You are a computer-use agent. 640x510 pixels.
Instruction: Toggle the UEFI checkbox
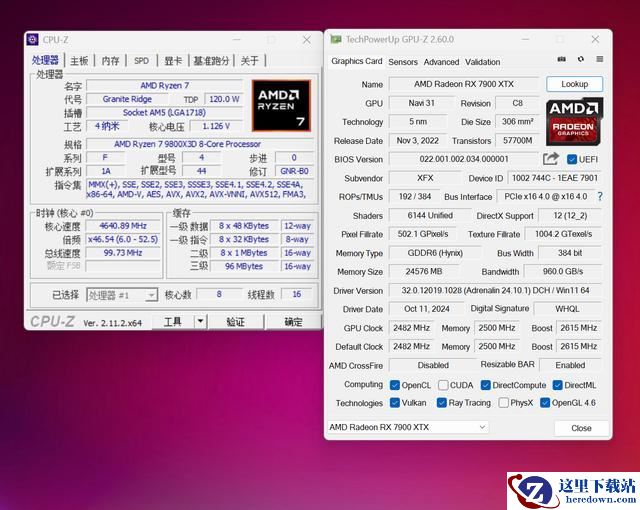(571, 160)
